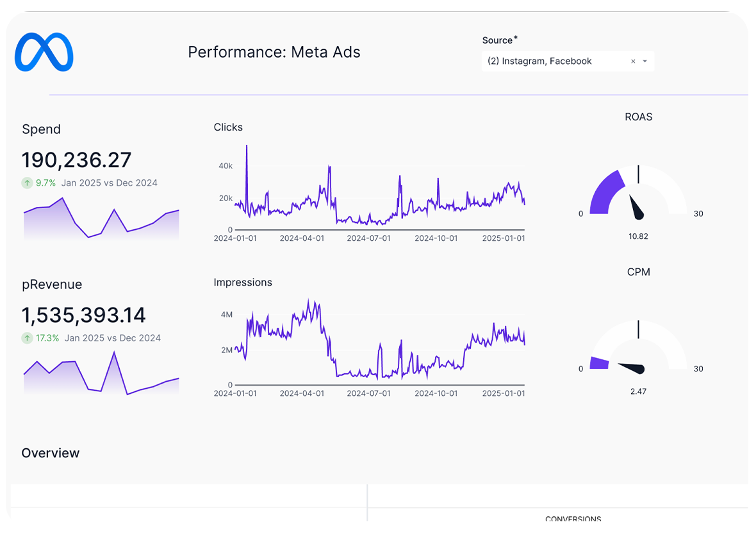
Task: Click the green up arrow under pRevenue
Action: click(27, 338)
